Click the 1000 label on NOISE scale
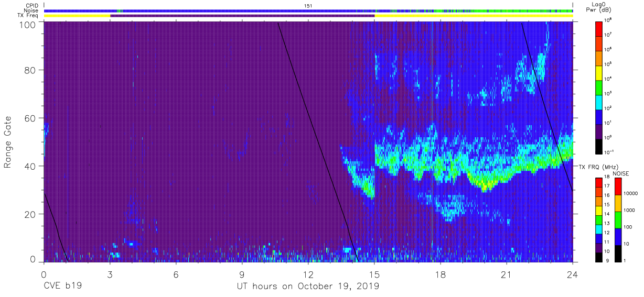This screenshot has height=297, width=644. [x=628, y=211]
